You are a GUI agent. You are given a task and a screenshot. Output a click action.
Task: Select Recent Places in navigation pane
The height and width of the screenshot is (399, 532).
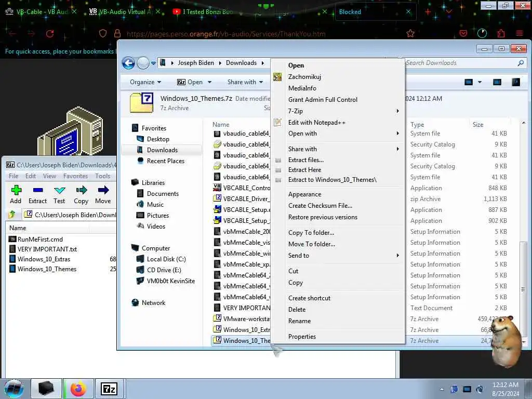pyautogui.click(x=166, y=161)
